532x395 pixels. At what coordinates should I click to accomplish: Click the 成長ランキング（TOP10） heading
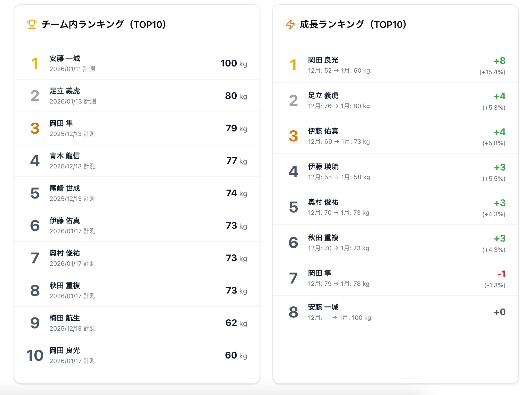point(353,24)
